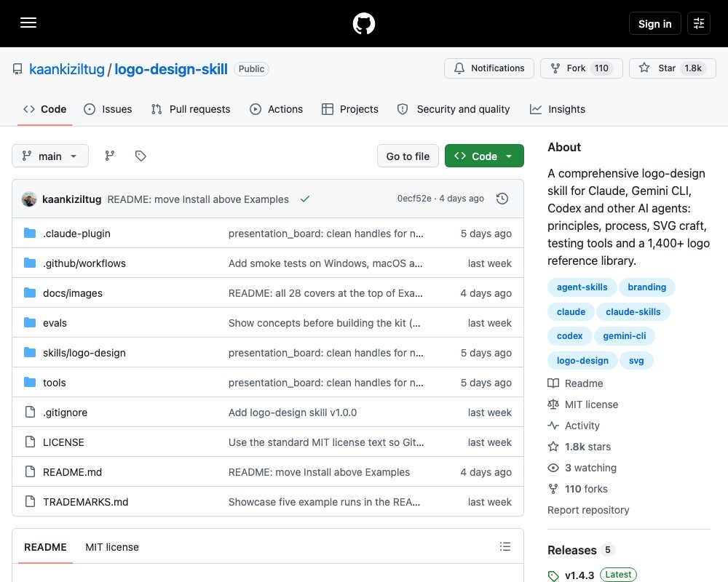Open the Insights tab
The image size is (728, 582).
click(x=558, y=109)
